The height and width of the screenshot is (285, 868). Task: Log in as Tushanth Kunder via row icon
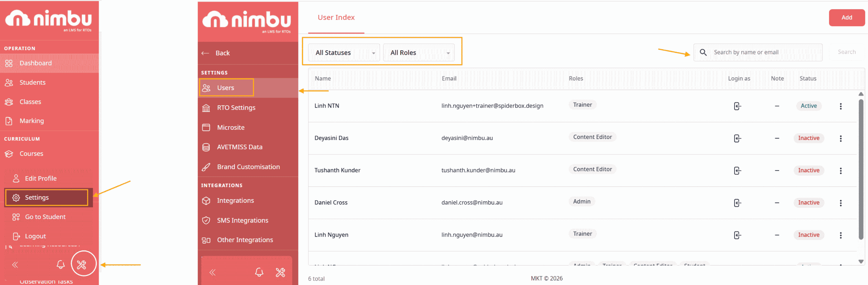737,171
